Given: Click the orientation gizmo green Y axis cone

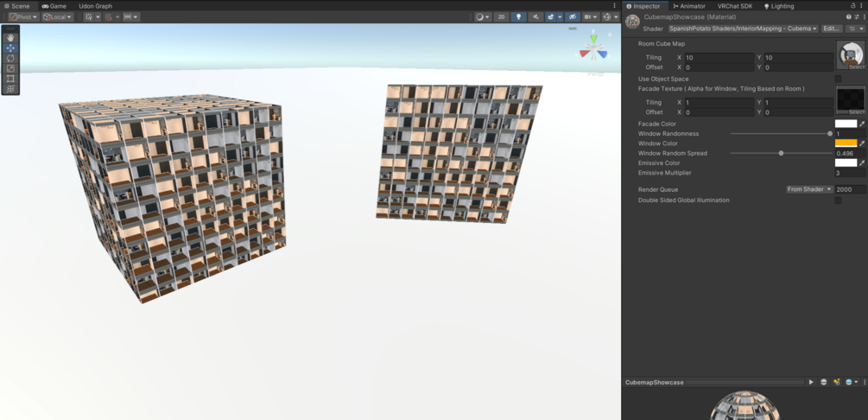Looking at the screenshot, I should coord(593,40).
